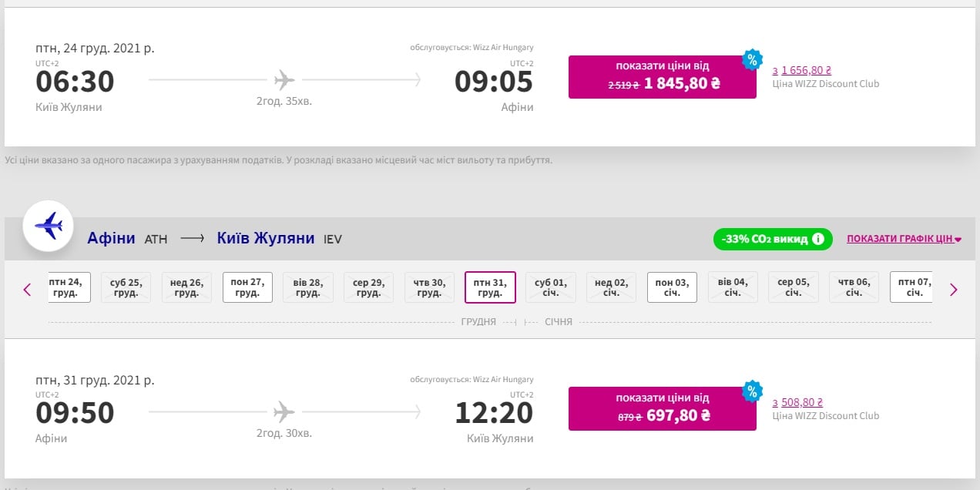The image size is (980, 490).
Task: Go to next dates with right arrow
Action: click(953, 290)
